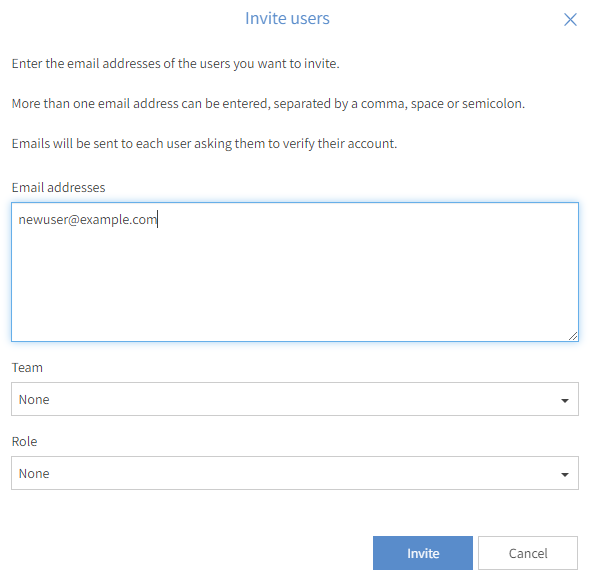Screen dimensions: 592x584
Task: Select the None value under Team
Action: pyautogui.click(x=34, y=399)
